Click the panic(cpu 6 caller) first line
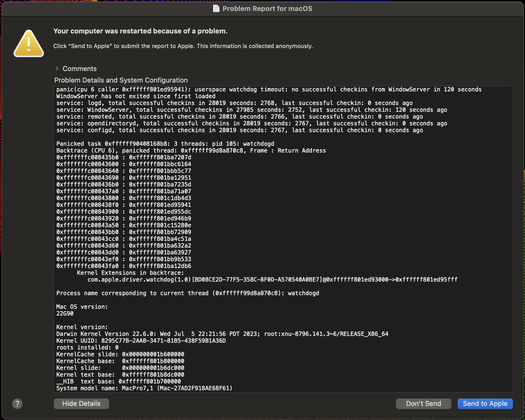Viewport: 525px width, 420px height. 269,90
